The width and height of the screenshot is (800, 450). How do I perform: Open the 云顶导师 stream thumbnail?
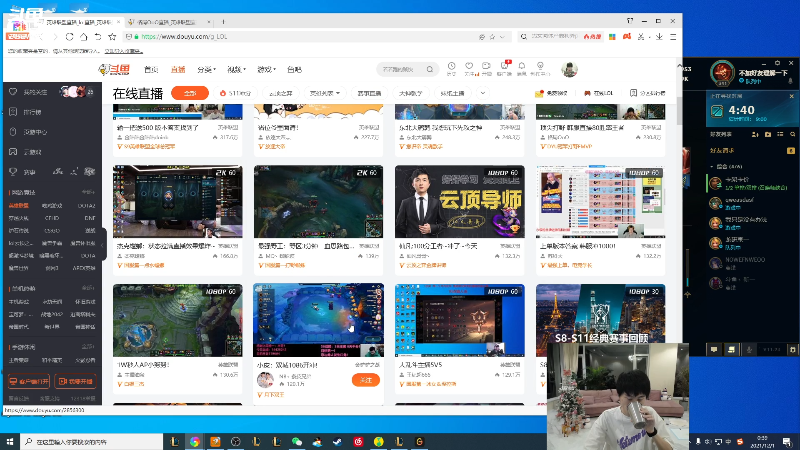pos(460,202)
